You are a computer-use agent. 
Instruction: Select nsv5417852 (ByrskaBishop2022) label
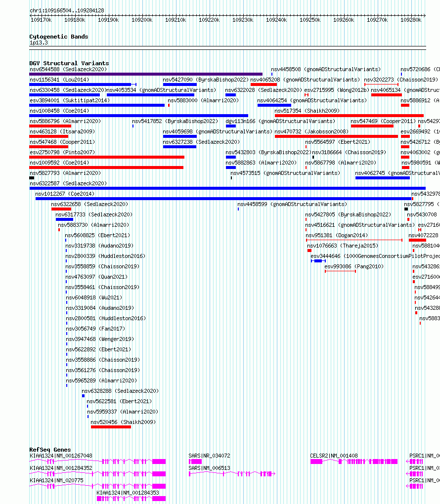175,121
